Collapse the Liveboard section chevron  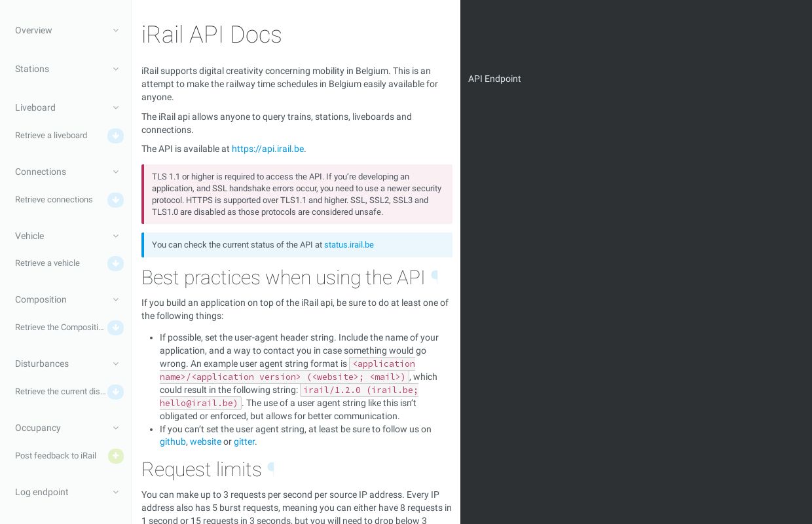pos(116,107)
